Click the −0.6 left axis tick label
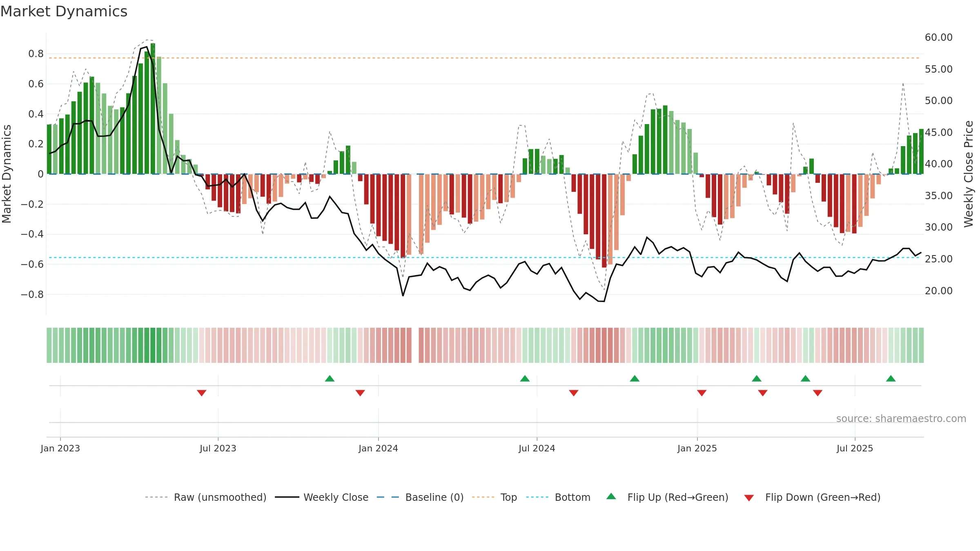 pos(32,264)
